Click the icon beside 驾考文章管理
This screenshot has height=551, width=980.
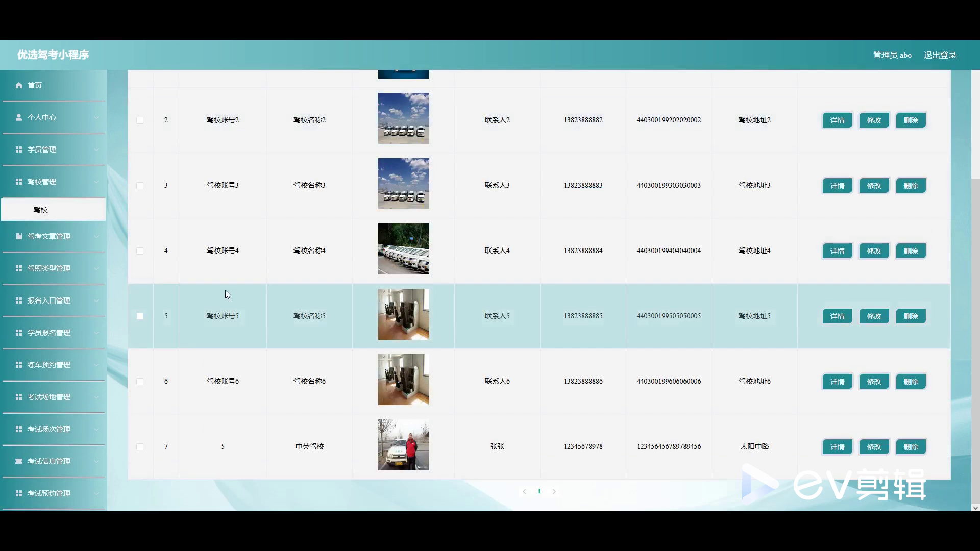[19, 236]
